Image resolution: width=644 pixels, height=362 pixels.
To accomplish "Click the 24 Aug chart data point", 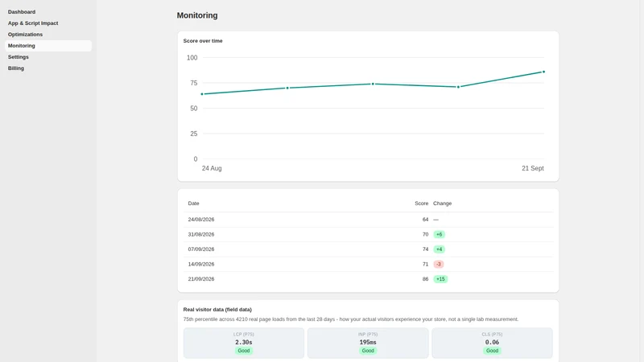I will click(x=202, y=94).
